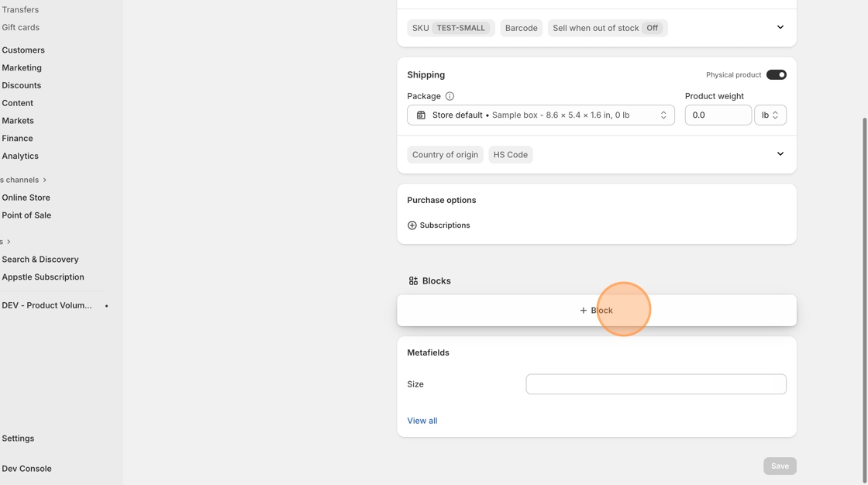Click the Save button
The height and width of the screenshot is (485, 868).
click(779, 466)
